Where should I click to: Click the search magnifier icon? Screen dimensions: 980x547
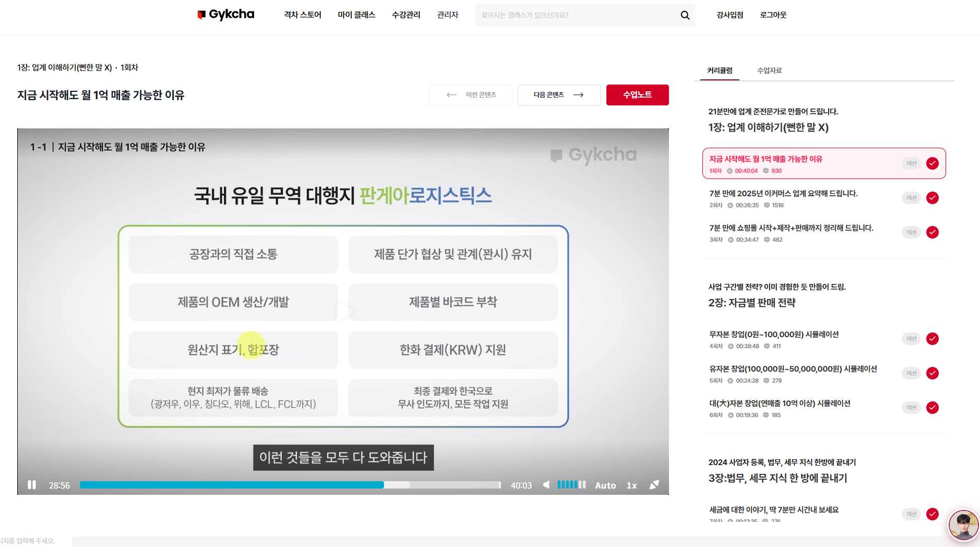685,16
